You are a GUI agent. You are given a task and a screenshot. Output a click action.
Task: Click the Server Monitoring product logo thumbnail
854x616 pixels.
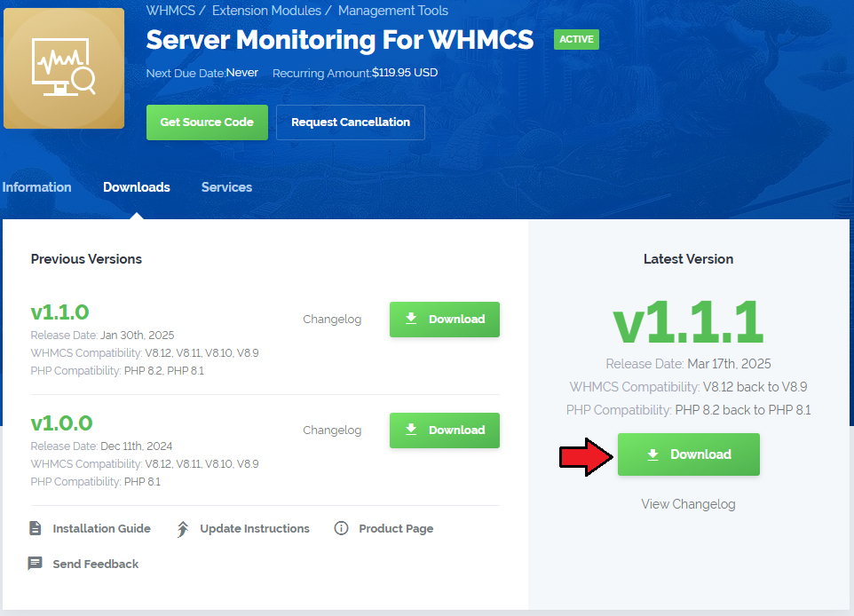click(x=64, y=68)
